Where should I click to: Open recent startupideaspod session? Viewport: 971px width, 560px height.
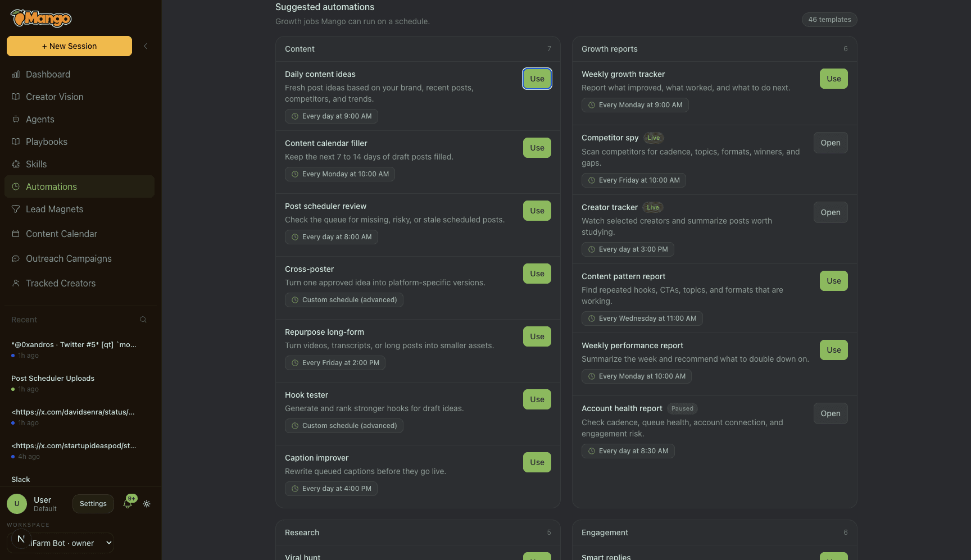(x=79, y=450)
